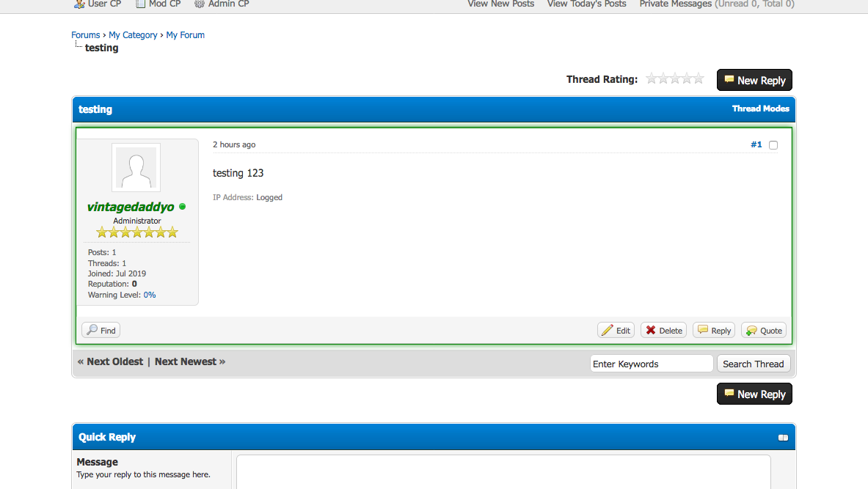Viewport: 868px width, 489px height.
Task: Rate thread two stars
Action: coord(663,78)
